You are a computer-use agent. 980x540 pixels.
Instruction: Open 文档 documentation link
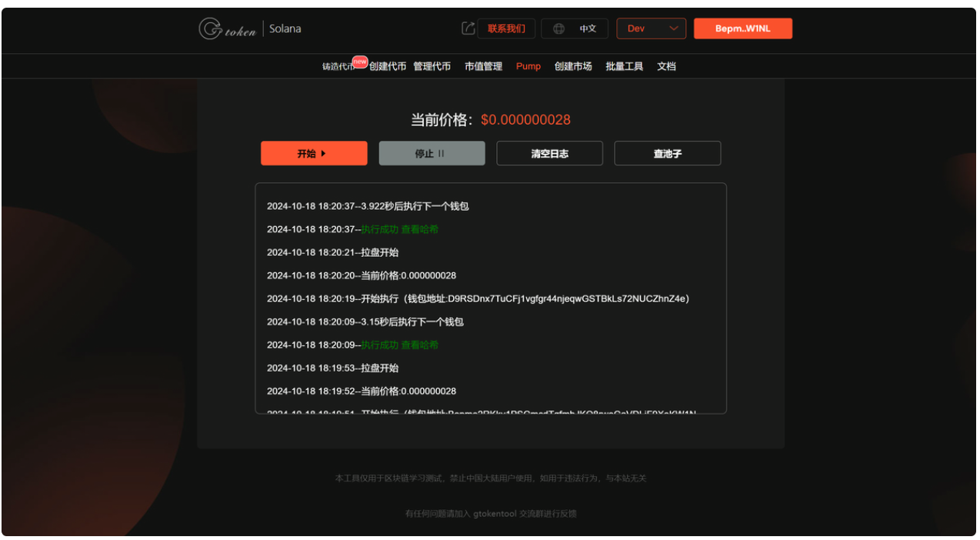coord(666,66)
